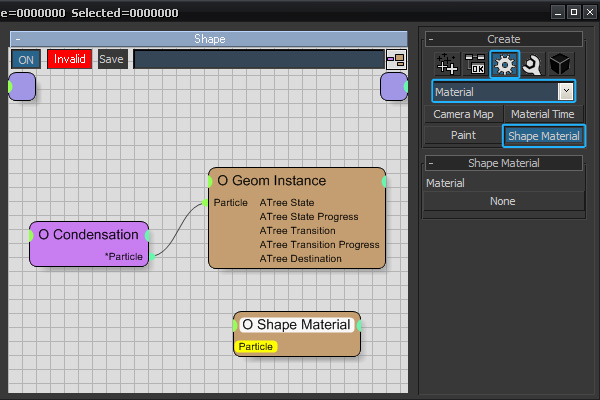Click ATree Transition Progress output label

pyautogui.click(x=320, y=245)
